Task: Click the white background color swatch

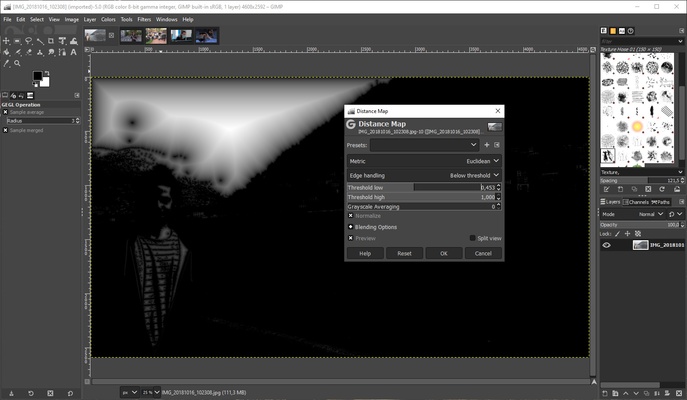Action: click(x=45, y=82)
